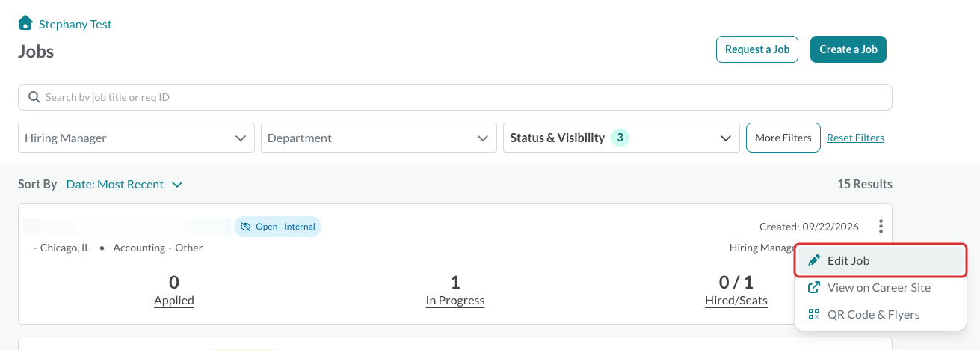The height and width of the screenshot is (350, 980).
Task: Focus the job title or req ID search field
Action: 455,97
